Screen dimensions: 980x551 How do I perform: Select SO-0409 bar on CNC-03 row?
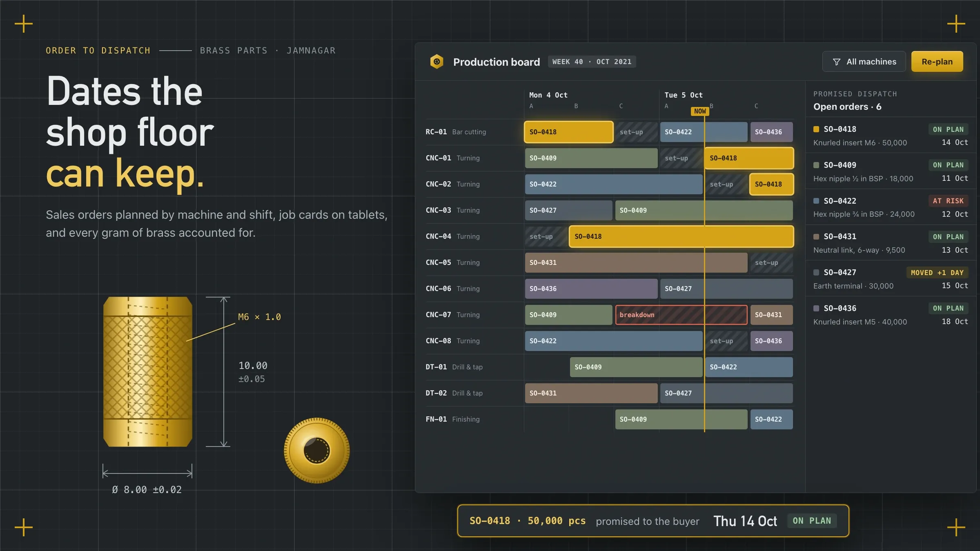coord(704,210)
